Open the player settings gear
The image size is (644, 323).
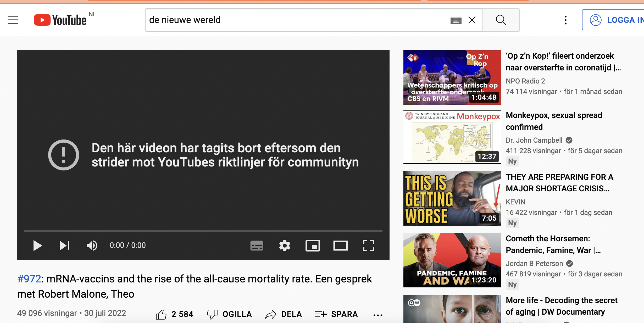[285, 246]
